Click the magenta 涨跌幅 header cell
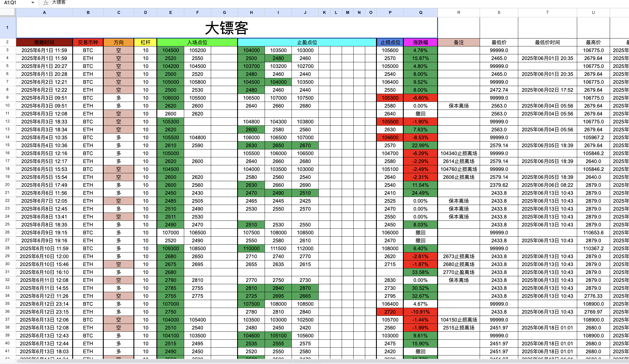629x364 pixels. pyautogui.click(x=420, y=42)
